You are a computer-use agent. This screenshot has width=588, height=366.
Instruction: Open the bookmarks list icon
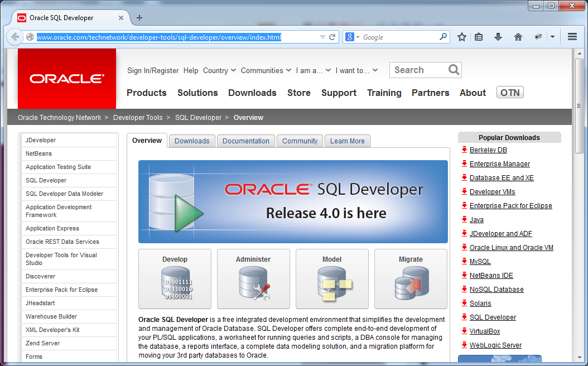[x=479, y=37]
